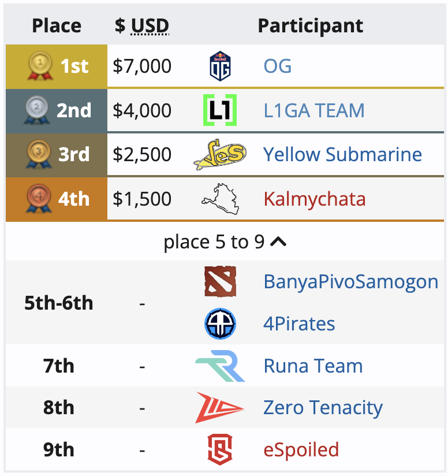Open the BanyaPivoSamogon team link
The image size is (448, 476).
tap(351, 282)
